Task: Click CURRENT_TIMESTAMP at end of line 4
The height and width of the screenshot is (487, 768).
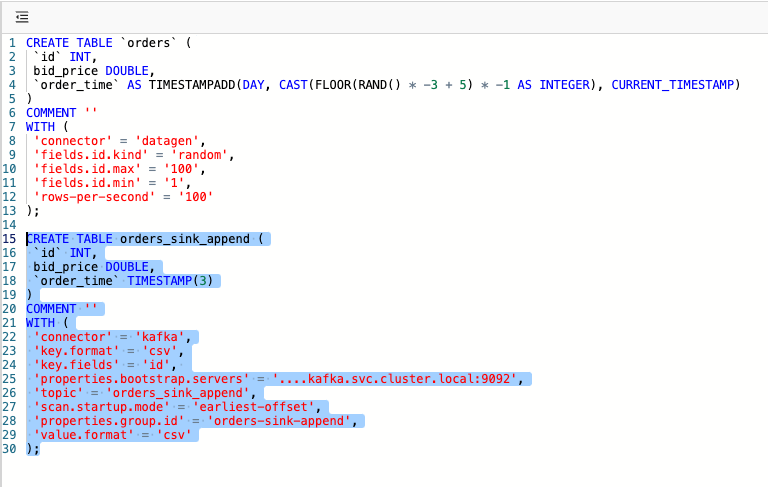Action: point(675,85)
